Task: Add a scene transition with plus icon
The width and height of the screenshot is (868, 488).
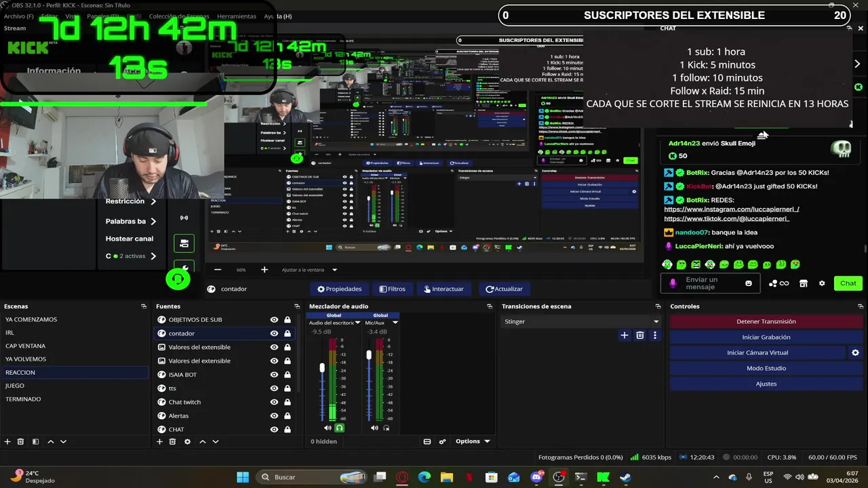Action: tap(625, 335)
